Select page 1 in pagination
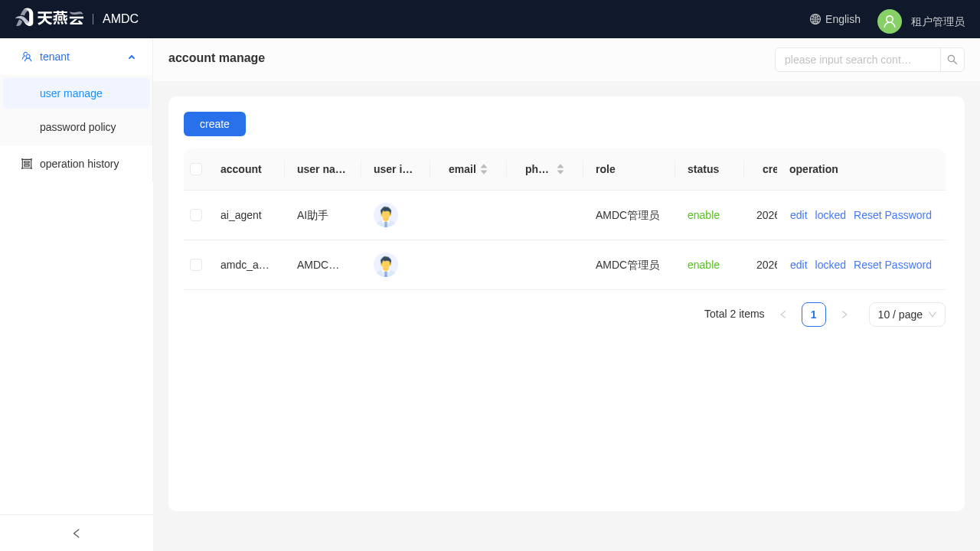Screen dimensions: 980x551 [814, 315]
